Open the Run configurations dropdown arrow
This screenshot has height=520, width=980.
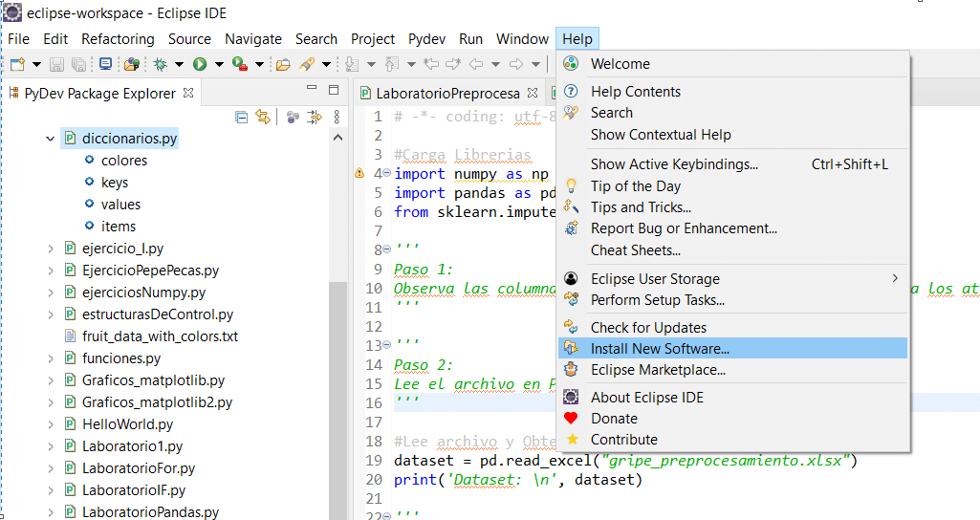pyautogui.click(x=219, y=64)
